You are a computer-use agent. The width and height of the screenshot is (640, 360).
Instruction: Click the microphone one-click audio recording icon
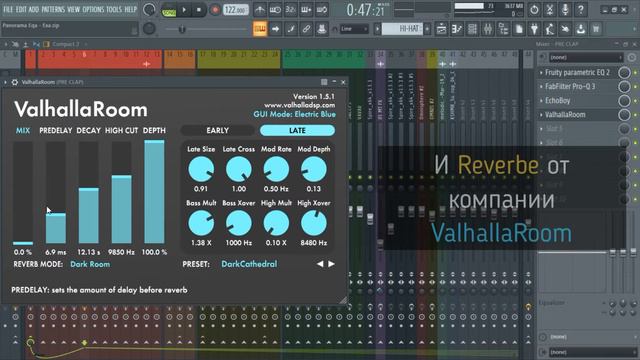(x=565, y=9)
